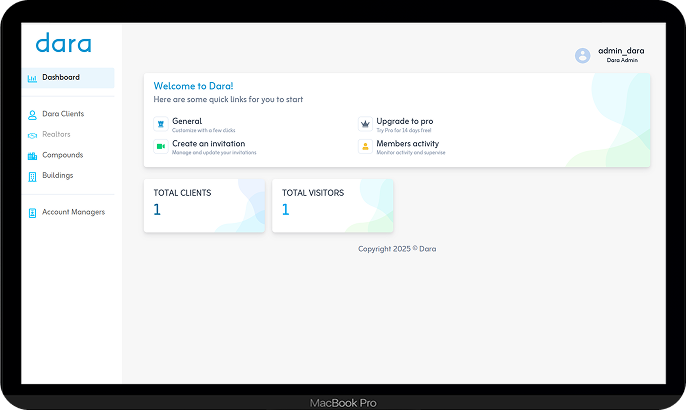Click the Account Managers badge icon

32,213
